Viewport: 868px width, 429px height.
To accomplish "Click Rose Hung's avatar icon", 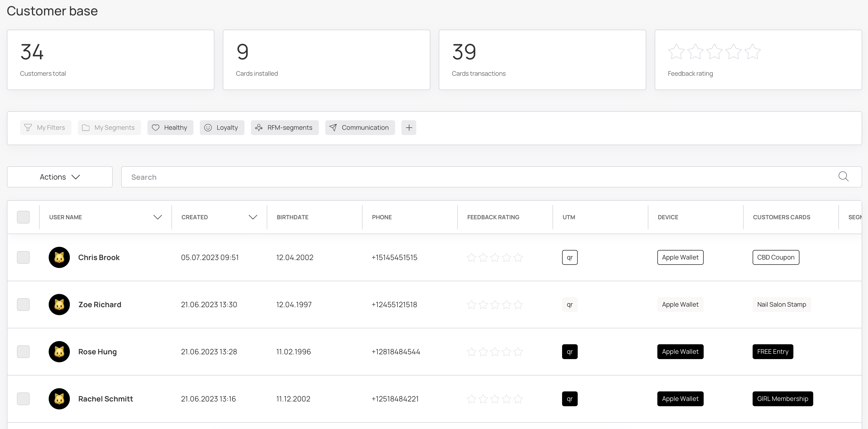I will (59, 351).
